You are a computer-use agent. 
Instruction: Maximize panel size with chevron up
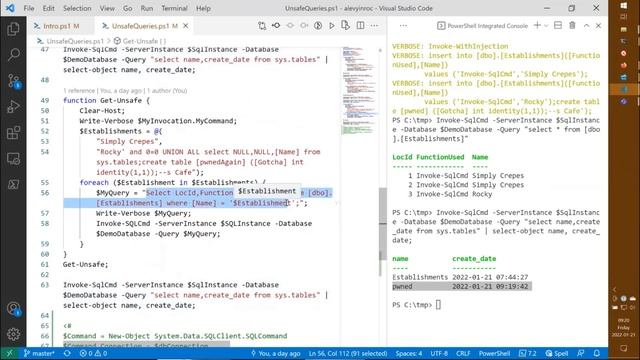click(587, 26)
